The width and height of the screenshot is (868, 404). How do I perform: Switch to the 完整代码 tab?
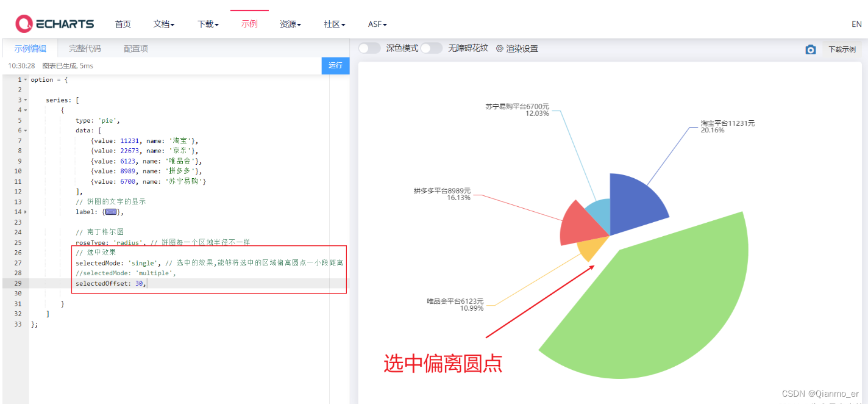point(85,48)
